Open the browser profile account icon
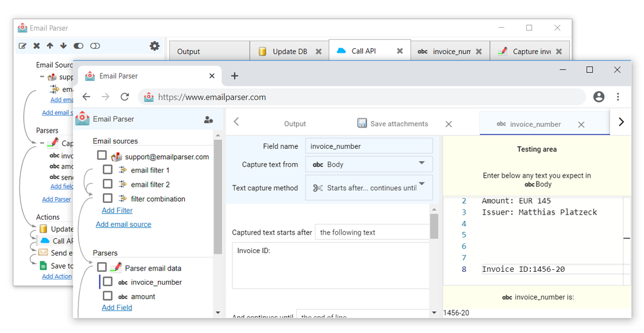The width and height of the screenshot is (644, 333). coord(599,97)
